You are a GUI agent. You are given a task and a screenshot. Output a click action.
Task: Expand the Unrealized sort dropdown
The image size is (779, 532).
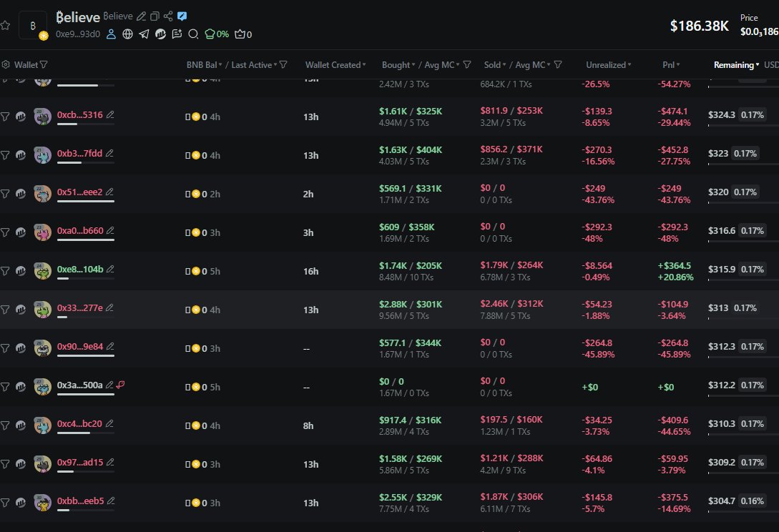pos(630,65)
